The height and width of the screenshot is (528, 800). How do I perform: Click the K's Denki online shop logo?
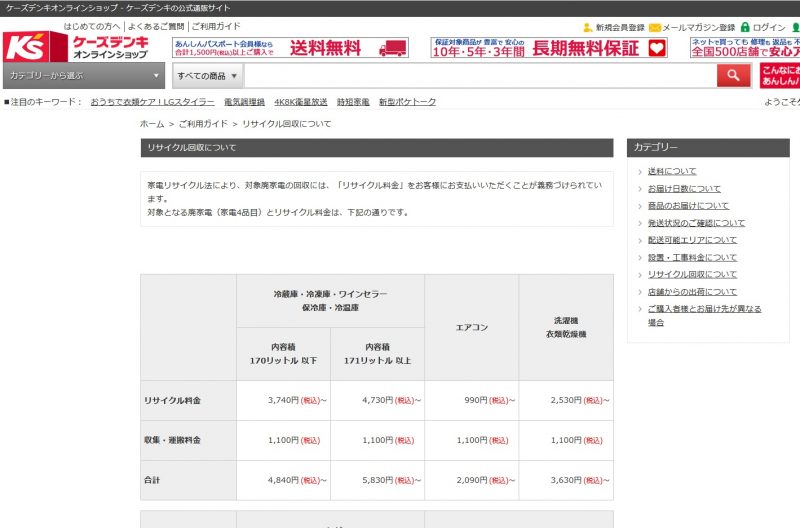pyautogui.click(x=76, y=47)
